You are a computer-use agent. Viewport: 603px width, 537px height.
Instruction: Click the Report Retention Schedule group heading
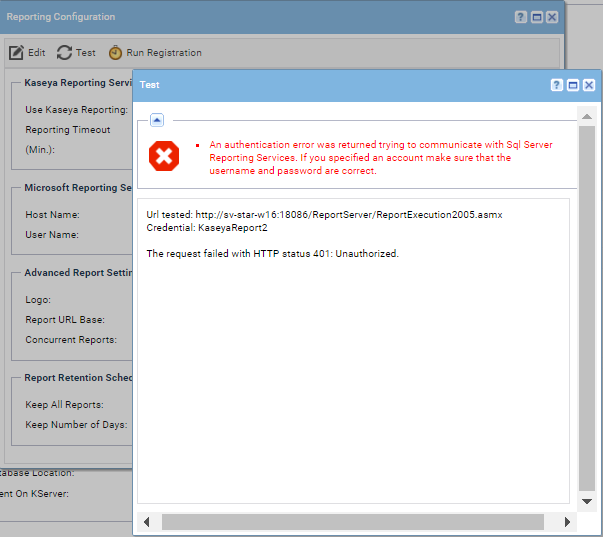coord(78,378)
